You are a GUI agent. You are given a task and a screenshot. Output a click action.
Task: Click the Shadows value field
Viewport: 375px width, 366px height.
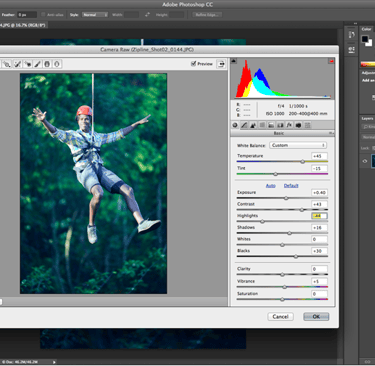(319, 228)
